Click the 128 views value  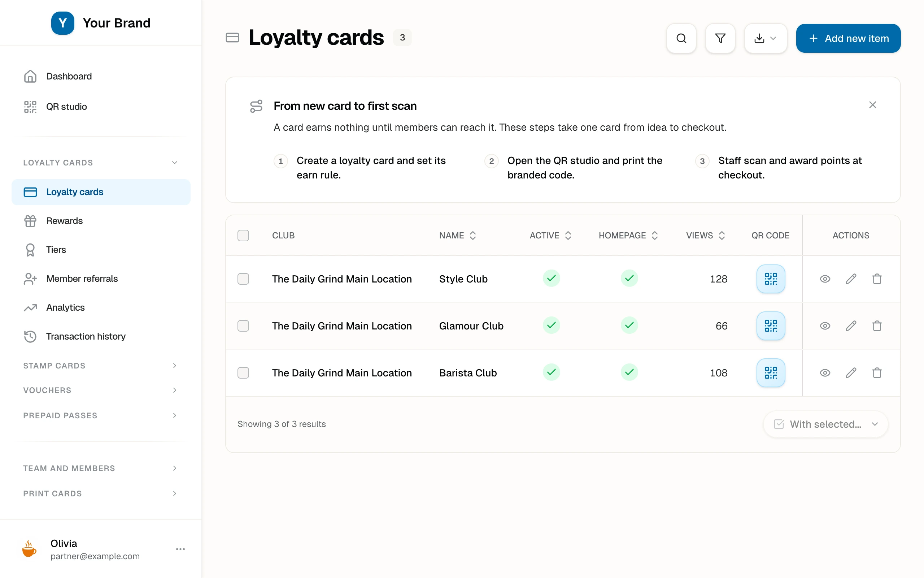click(718, 279)
